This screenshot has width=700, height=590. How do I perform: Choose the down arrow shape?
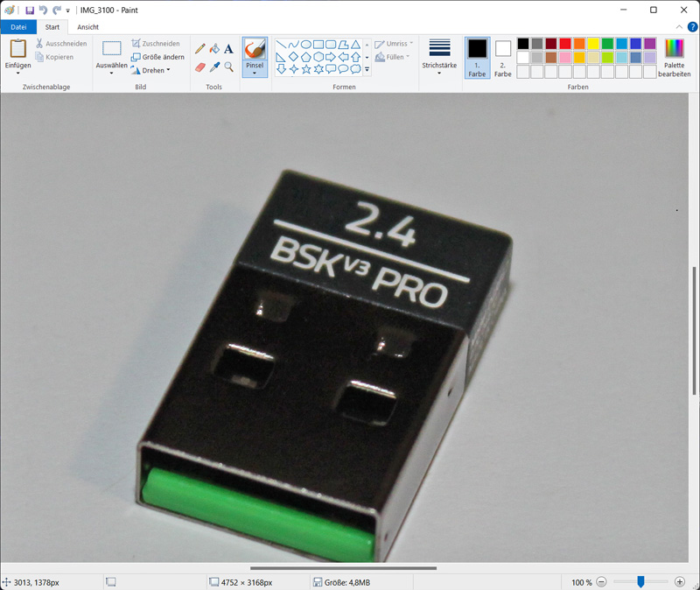pos(281,69)
